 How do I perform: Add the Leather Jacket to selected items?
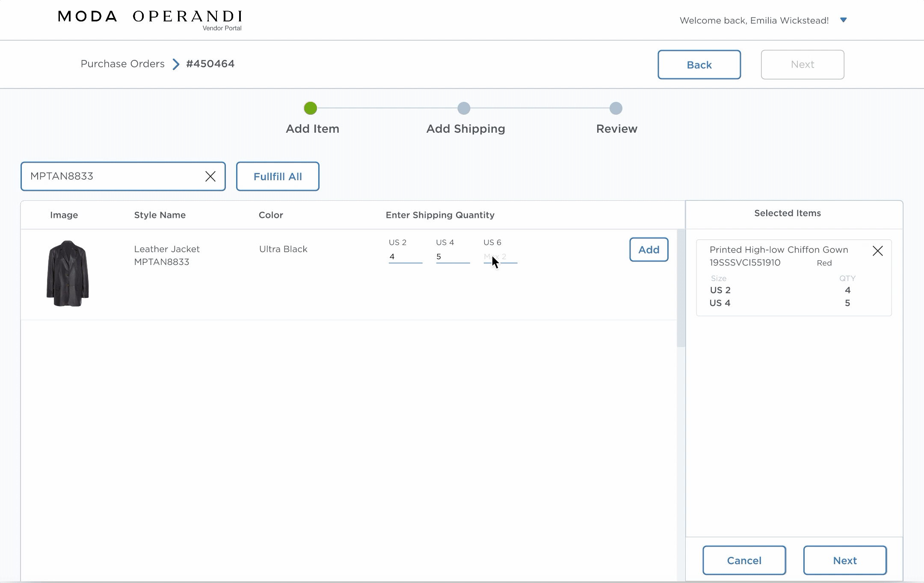[x=649, y=250]
